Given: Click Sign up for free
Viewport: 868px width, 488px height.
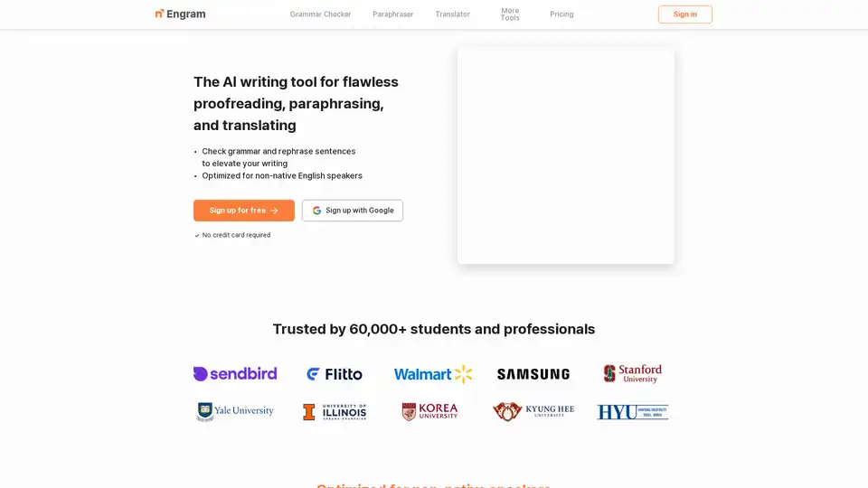Looking at the screenshot, I should (244, 211).
